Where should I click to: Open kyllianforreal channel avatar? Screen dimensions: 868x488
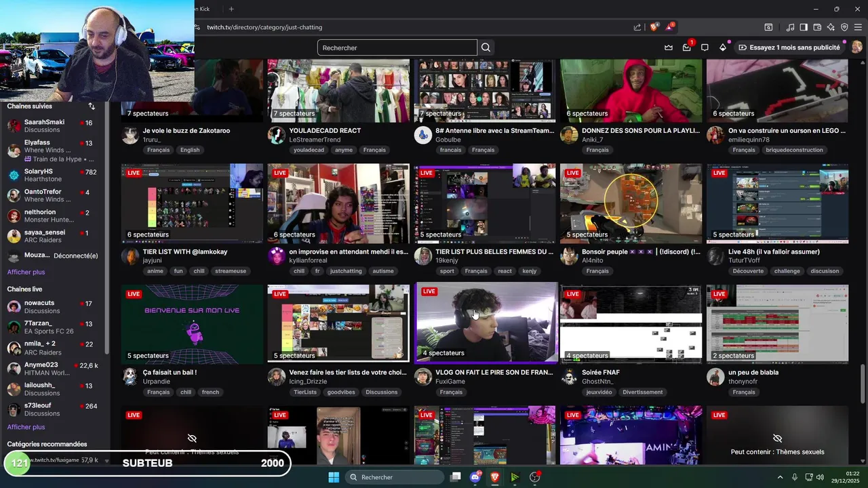pyautogui.click(x=277, y=256)
